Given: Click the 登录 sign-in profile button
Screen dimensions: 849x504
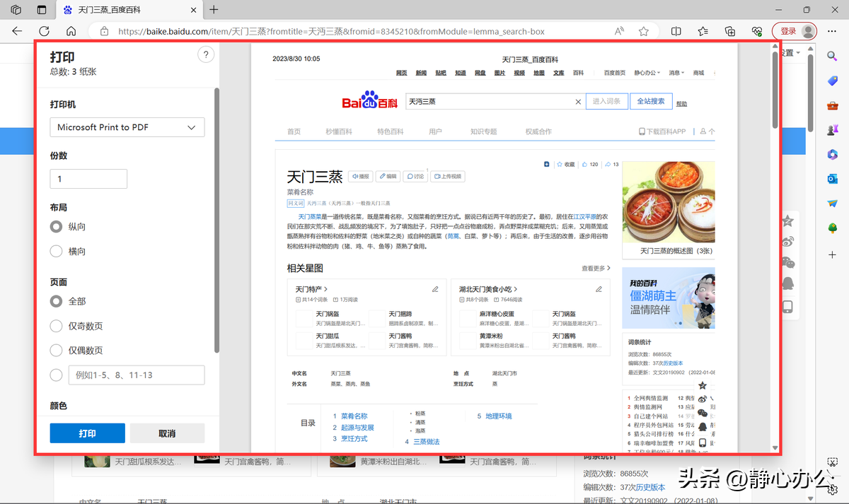Looking at the screenshot, I should [x=795, y=31].
